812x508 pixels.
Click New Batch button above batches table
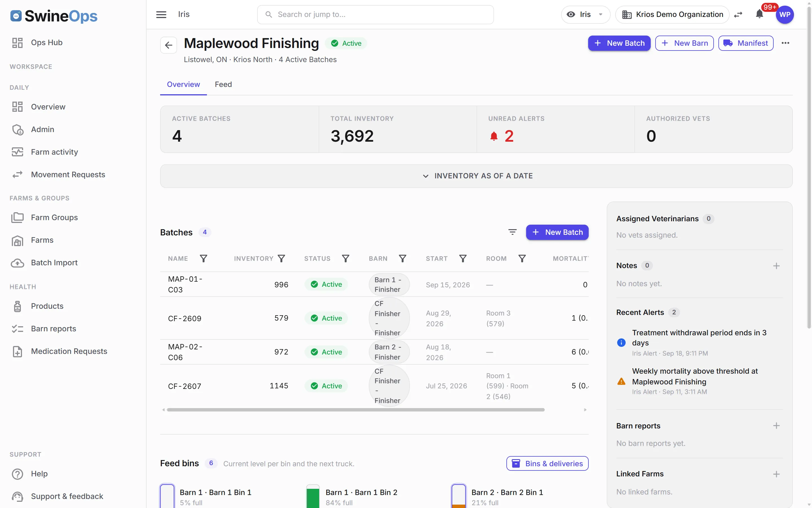557,232
